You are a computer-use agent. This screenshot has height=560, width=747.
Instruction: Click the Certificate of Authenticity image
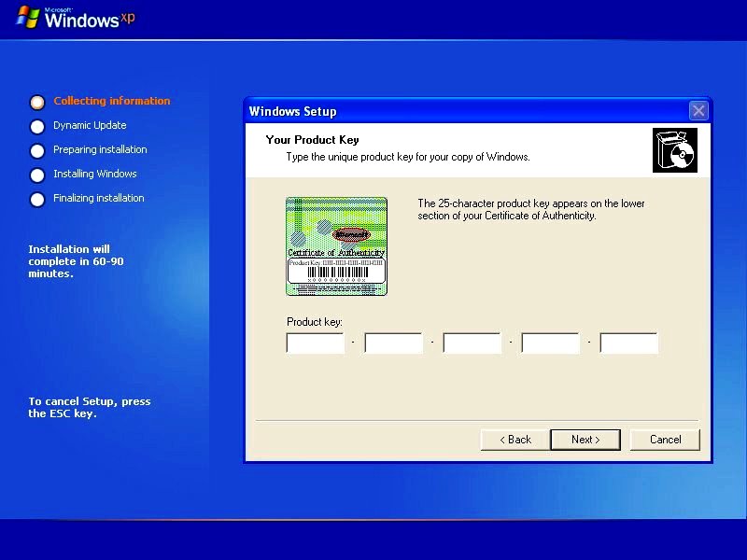coord(336,246)
